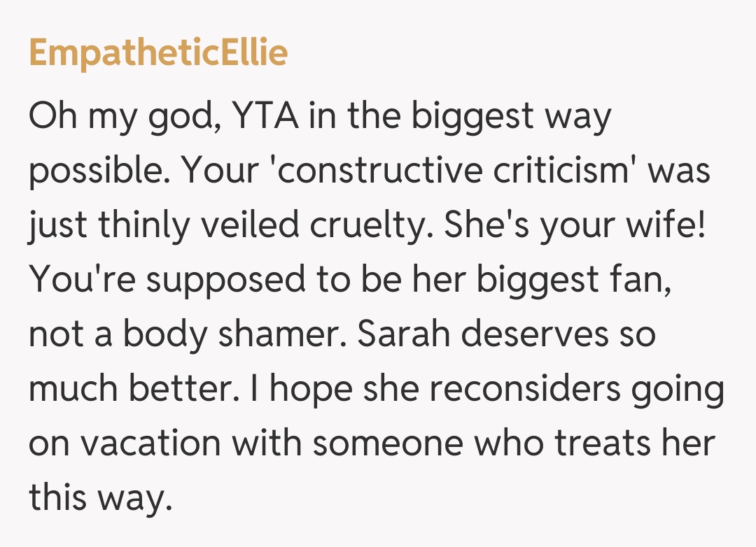This screenshot has width=756, height=547.
Task: Open the EmpatheticEllie user profile
Action: tap(158, 53)
